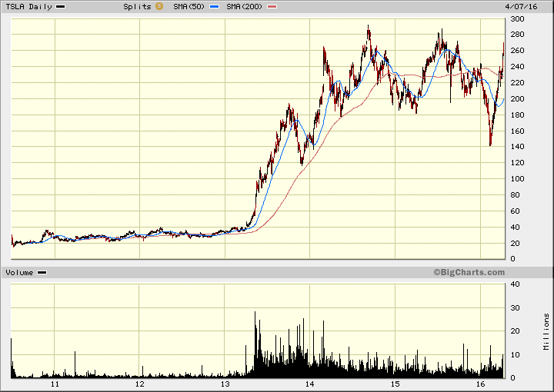
Task: Click the '160' price axis value
Action: 517,131
